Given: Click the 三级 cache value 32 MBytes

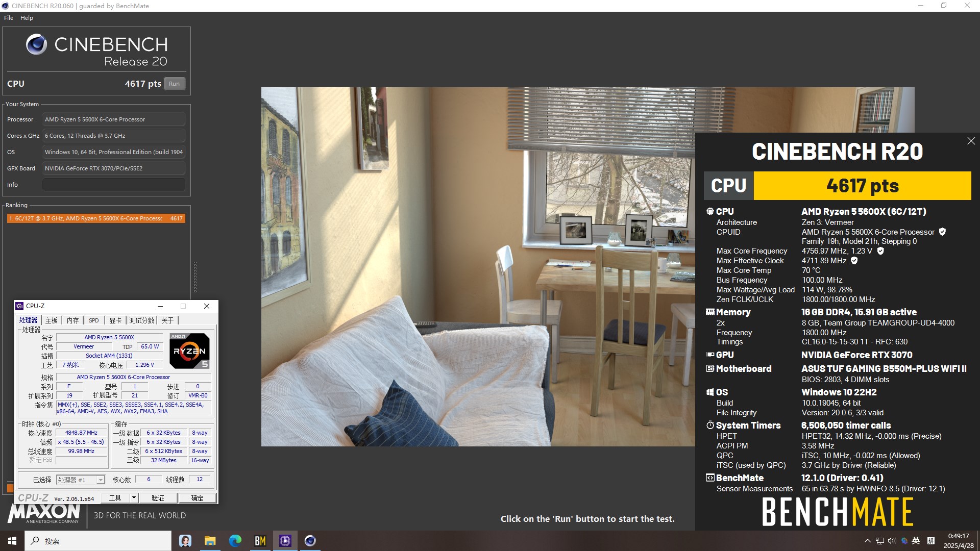Looking at the screenshot, I should (163, 460).
